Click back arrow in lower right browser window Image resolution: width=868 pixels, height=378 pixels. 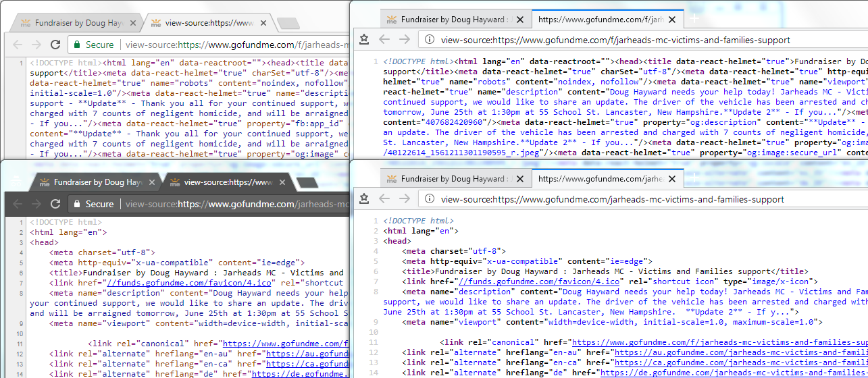[384, 198]
